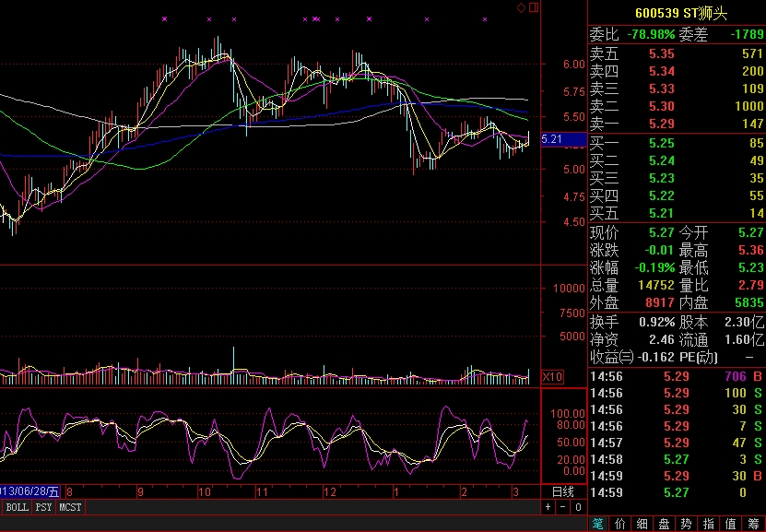Screen dimensions: 766x532
Task: Click the − zoom-out button
Action: [x=563, y=507]
